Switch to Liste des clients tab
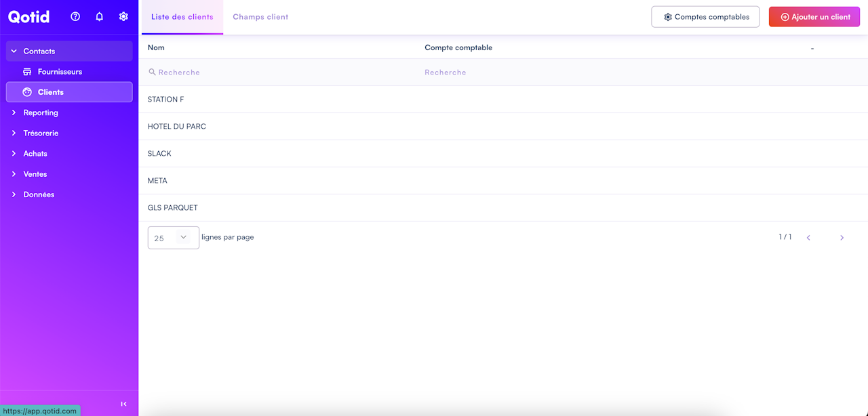The image size is (868, 416). (182, 17)
